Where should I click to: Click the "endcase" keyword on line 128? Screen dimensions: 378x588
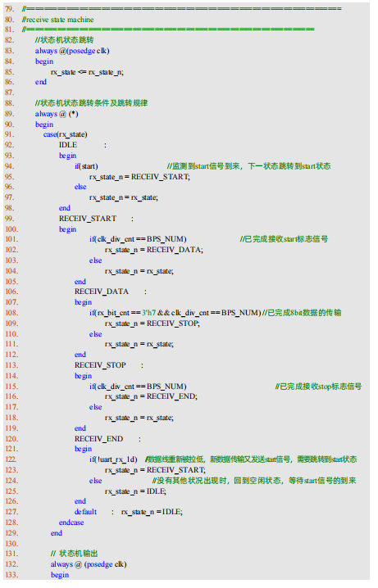[x=71, y=522]
